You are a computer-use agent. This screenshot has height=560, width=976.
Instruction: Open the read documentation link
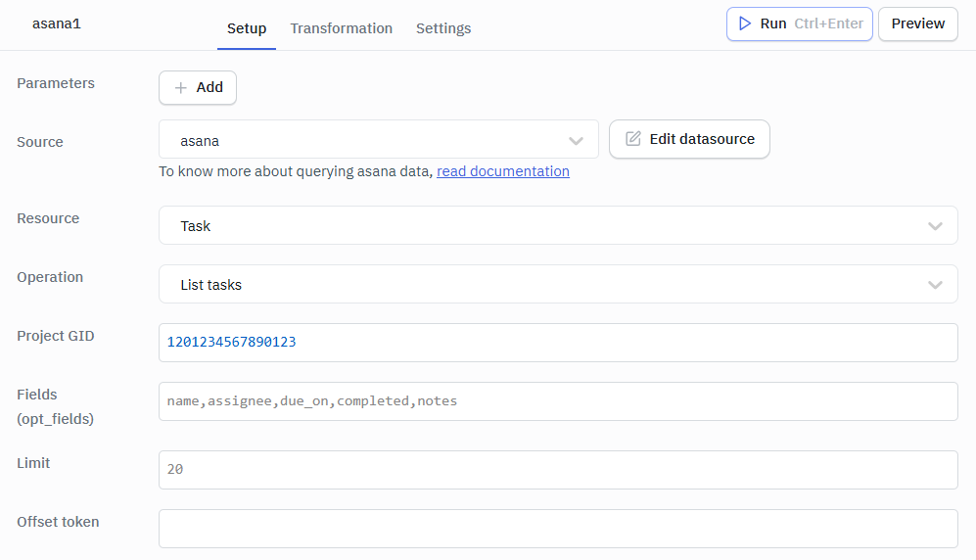503,171
